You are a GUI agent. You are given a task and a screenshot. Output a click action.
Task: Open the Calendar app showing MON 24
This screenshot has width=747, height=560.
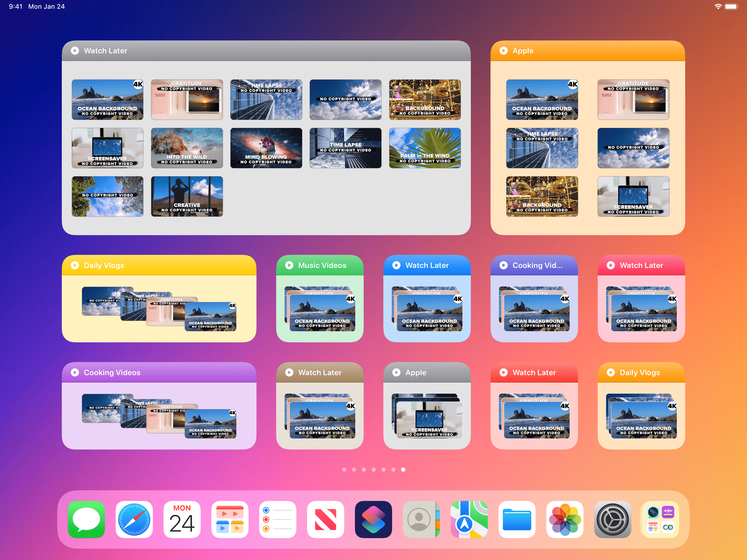(x=182, y=519)
